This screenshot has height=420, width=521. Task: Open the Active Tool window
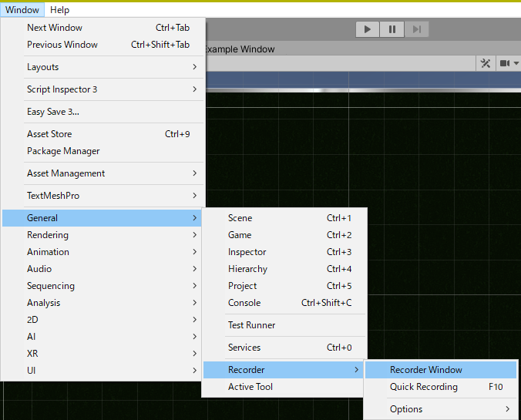[284, 387]
